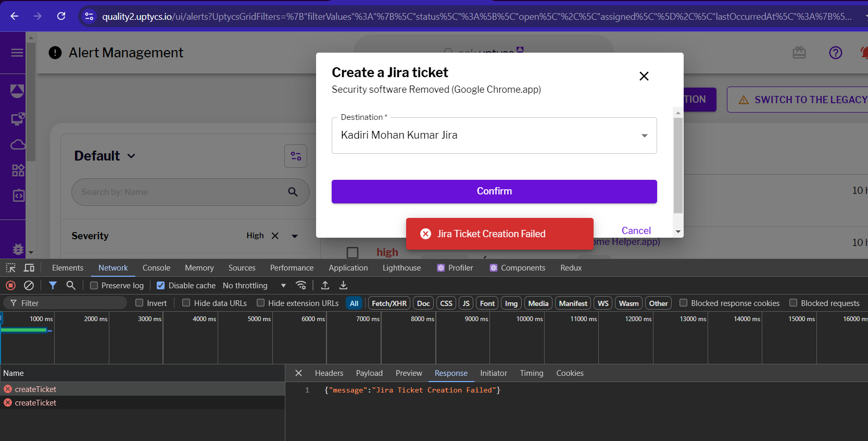868x441 pixels.
Task: Click the filter settings icon beside Default
Action: pos(296,156)
